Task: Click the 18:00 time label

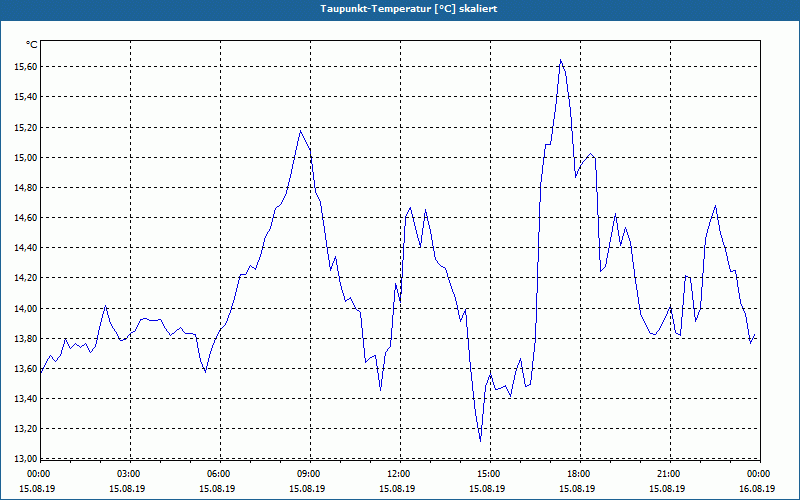Action: click(x=578, y=474)
